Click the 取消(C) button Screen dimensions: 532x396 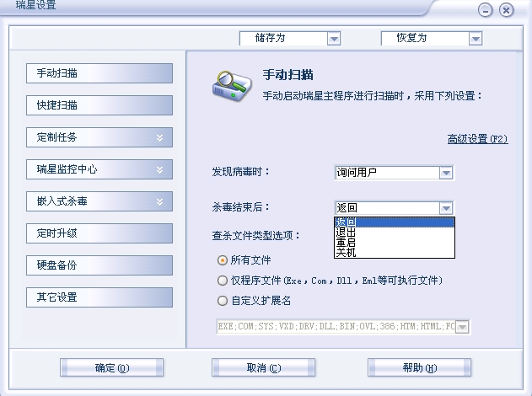point(263,367)
